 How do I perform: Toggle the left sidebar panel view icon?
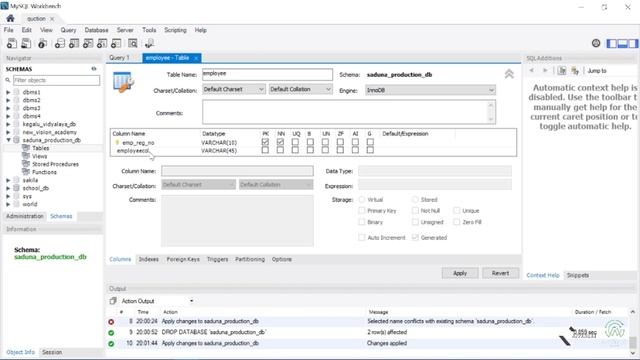612,43
